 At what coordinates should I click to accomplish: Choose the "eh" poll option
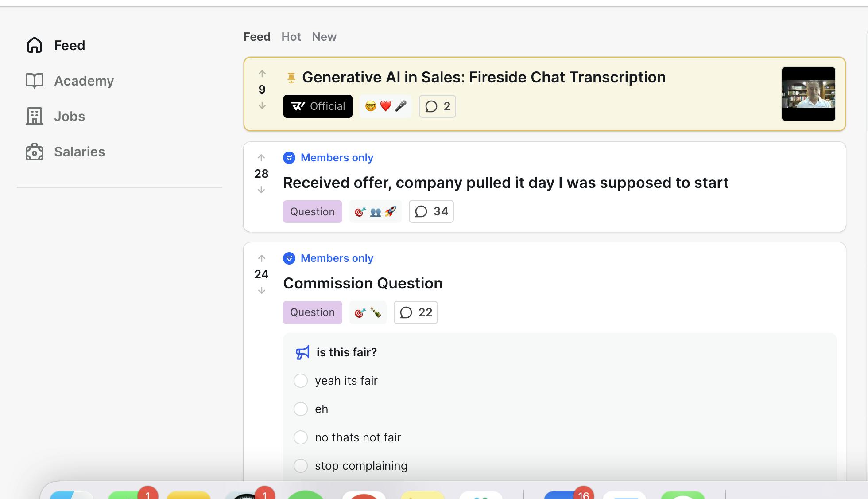[x=301, y=409]
